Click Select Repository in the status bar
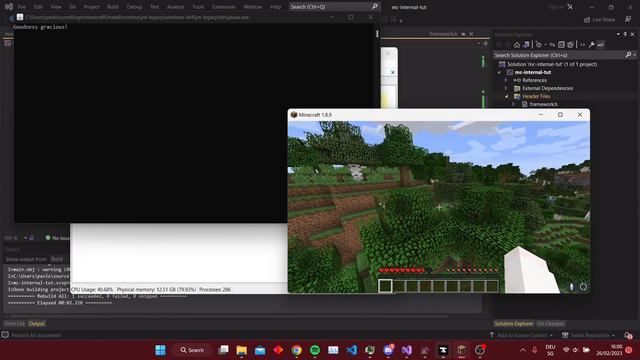 (x=589, y=335)
